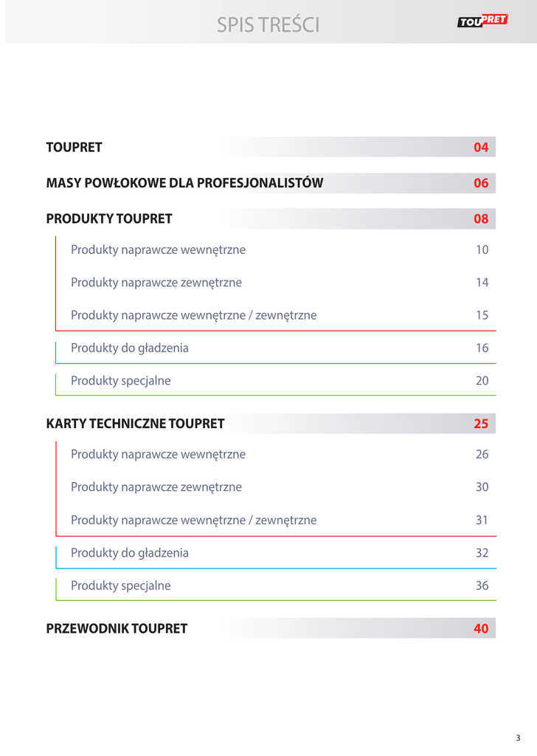Click page number 40 beside PRZEWODNIK TOUPRET
The image size is (537, 756).
(481, 628)
